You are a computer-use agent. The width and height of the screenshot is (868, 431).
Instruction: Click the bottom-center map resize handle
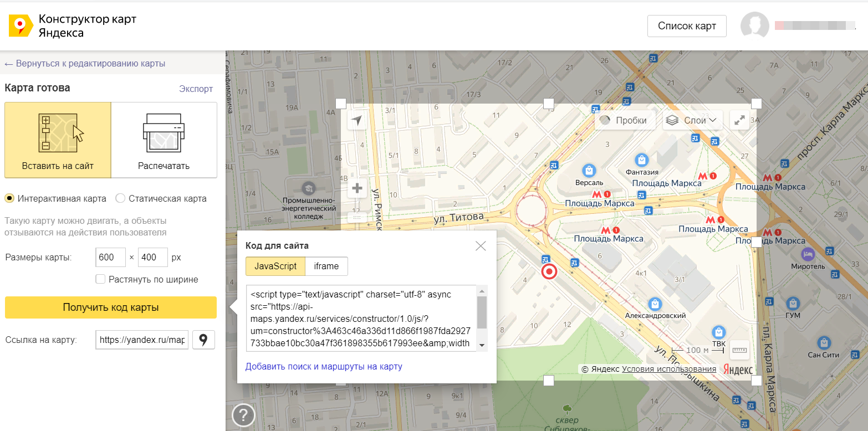click(548, 380)
